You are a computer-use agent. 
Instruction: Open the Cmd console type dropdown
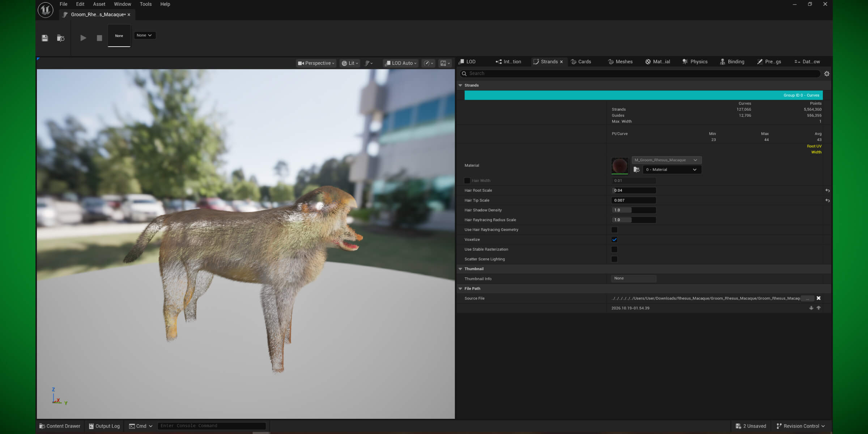pos(141,426)
